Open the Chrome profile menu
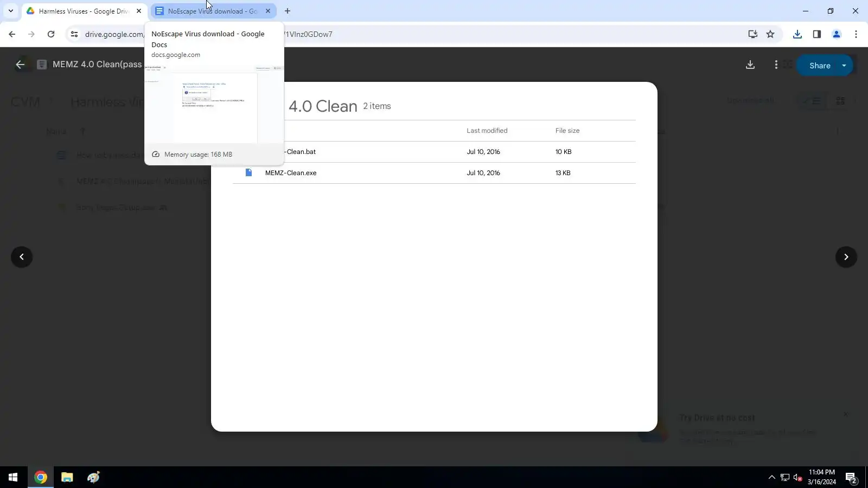The height and width of the screenshot is (488, 868). 837,34
